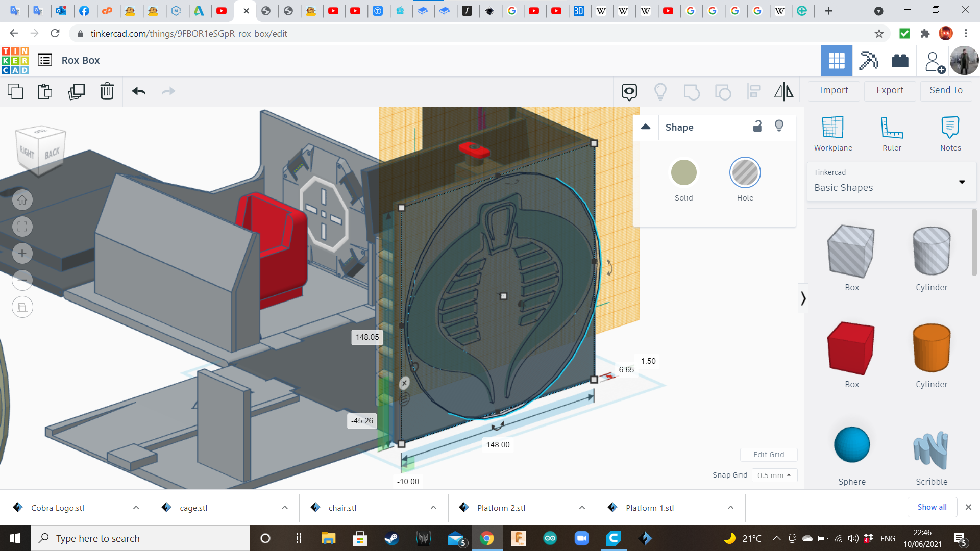Open the Basic Shapes category dropdown
The height and width of the screenshot is (551, 980).
point(891,182)
